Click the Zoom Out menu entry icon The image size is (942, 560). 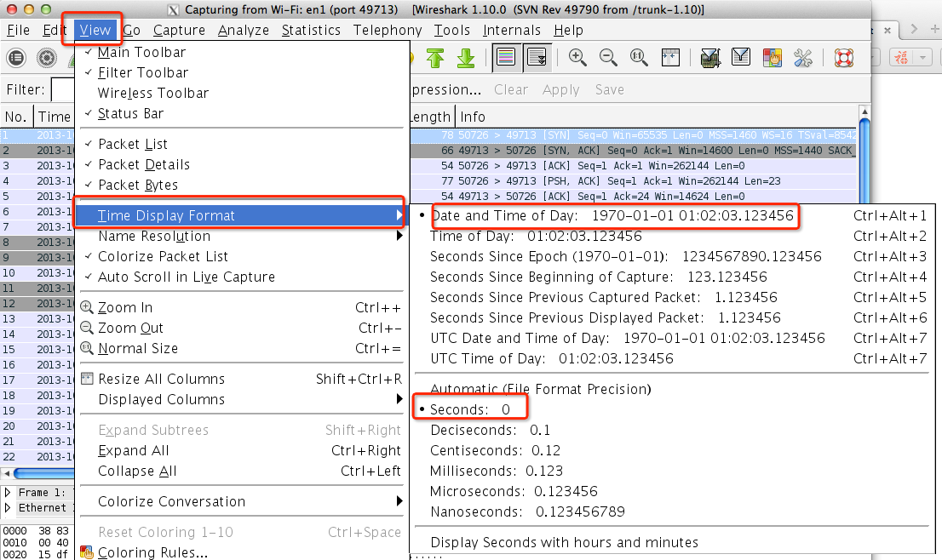(x=87, y=328)
